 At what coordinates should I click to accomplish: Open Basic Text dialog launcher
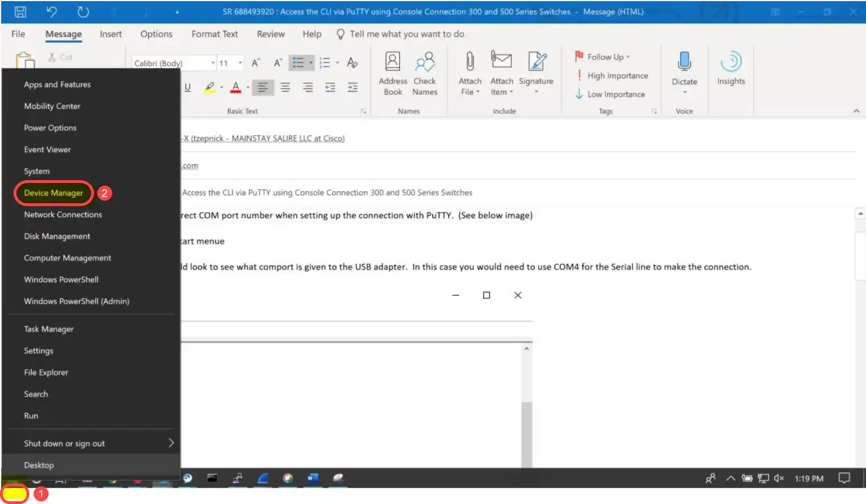[x=364, y=111]
